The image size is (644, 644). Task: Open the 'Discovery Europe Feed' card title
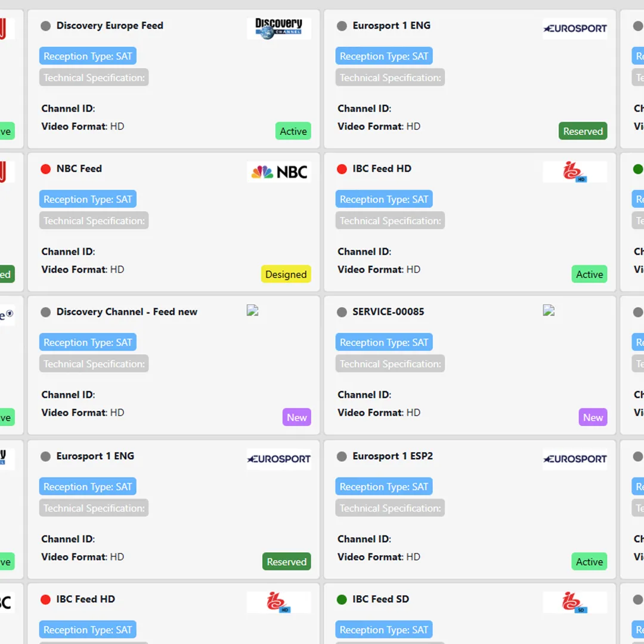coord(110,26)
